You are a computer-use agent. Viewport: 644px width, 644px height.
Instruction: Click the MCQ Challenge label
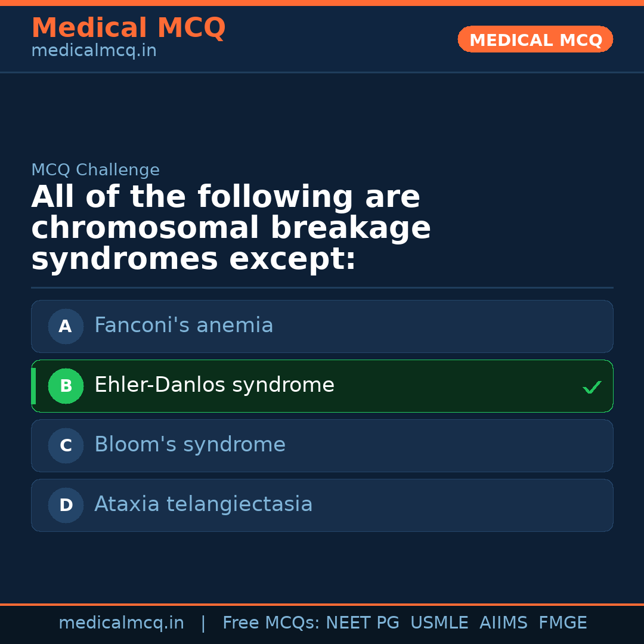pos(95,170)
